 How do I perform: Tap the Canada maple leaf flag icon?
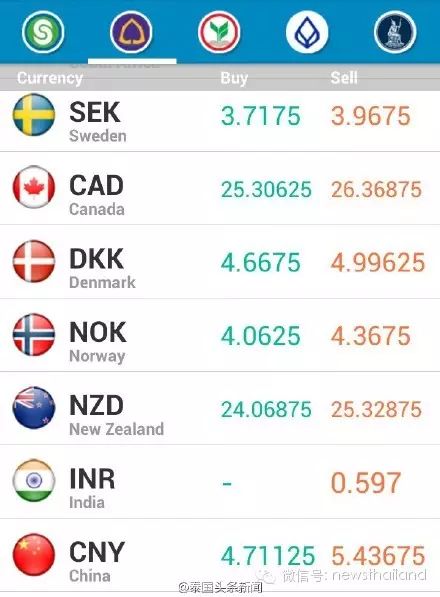coord(34,187)
